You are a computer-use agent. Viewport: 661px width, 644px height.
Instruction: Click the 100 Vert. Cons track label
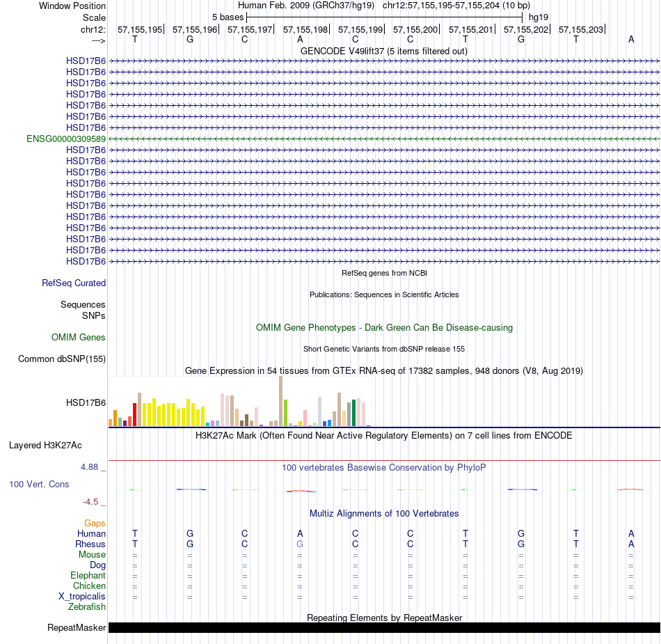(x=39, y=484)
